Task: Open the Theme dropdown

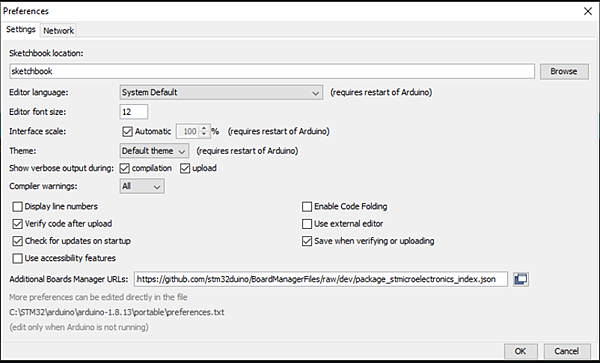Action: tap(154, 151)
